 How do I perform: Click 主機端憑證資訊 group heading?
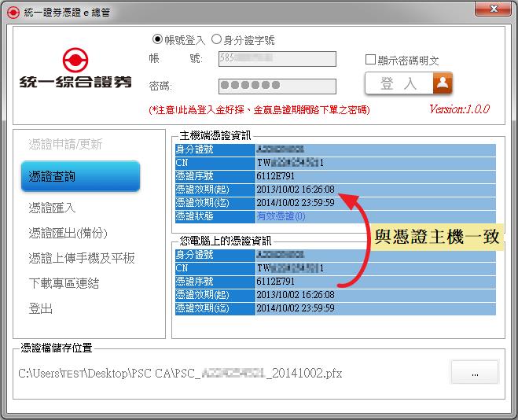tap(215, 135)
